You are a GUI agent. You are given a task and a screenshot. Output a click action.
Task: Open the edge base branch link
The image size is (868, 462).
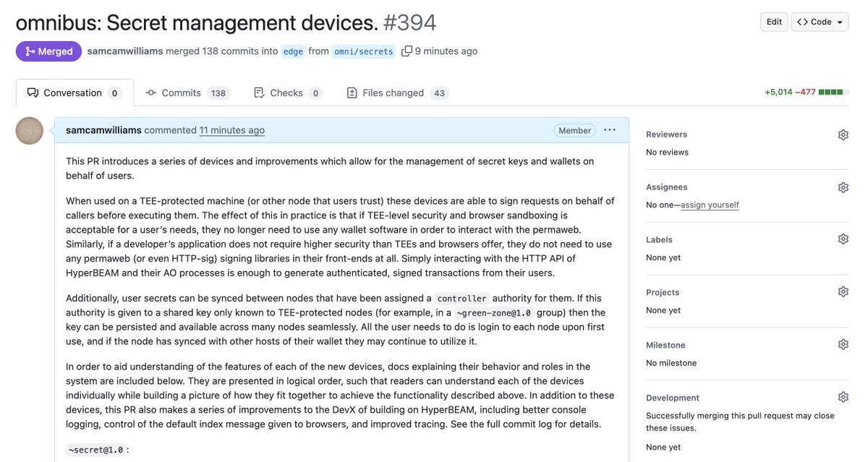click(293, 51)
